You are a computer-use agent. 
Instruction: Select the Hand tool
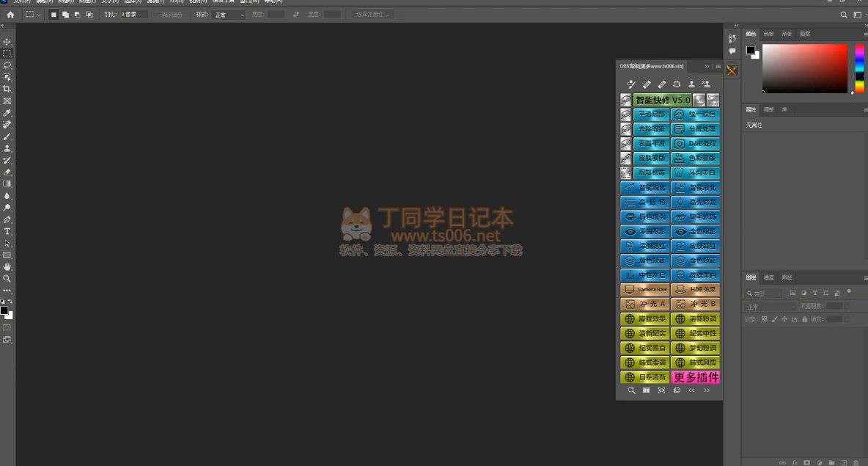(7, 267)
